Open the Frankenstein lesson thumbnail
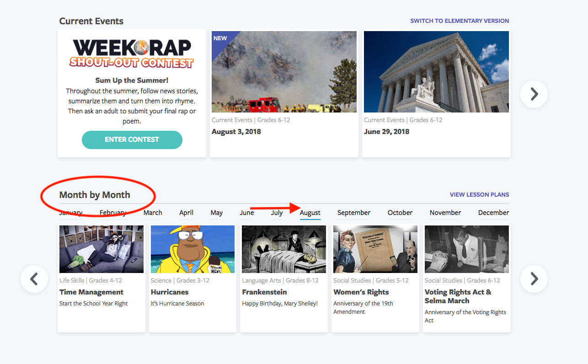This screenshot has width=588, height=364. 283,249
